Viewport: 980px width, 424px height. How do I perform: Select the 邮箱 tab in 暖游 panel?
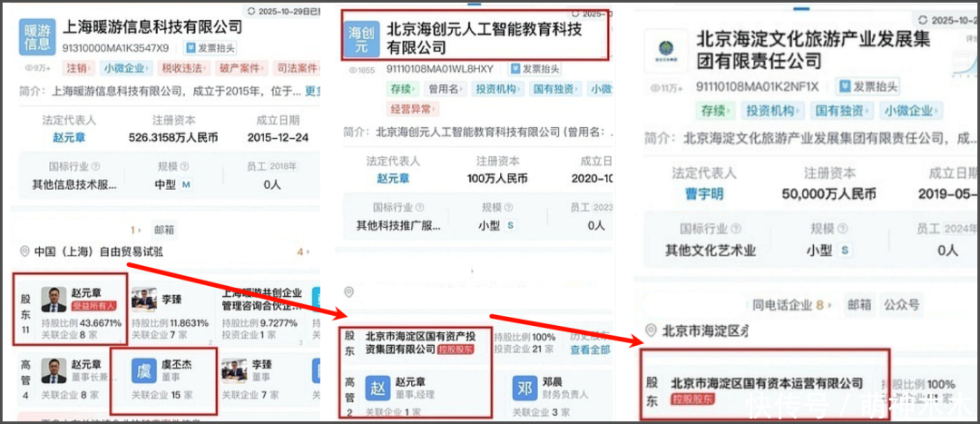click(x=164, y=230)
